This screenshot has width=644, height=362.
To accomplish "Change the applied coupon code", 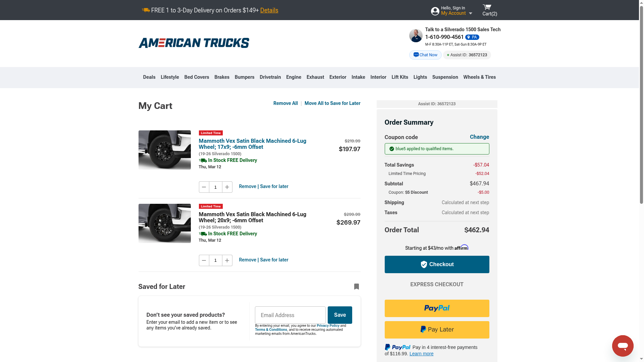I will tap(479, 137).
